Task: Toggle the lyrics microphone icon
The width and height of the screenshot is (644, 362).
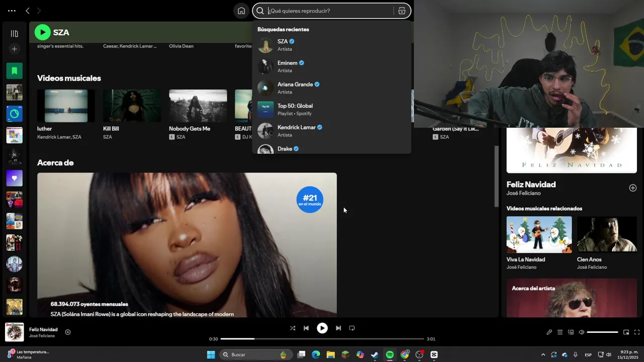Action: pos(549,332)
